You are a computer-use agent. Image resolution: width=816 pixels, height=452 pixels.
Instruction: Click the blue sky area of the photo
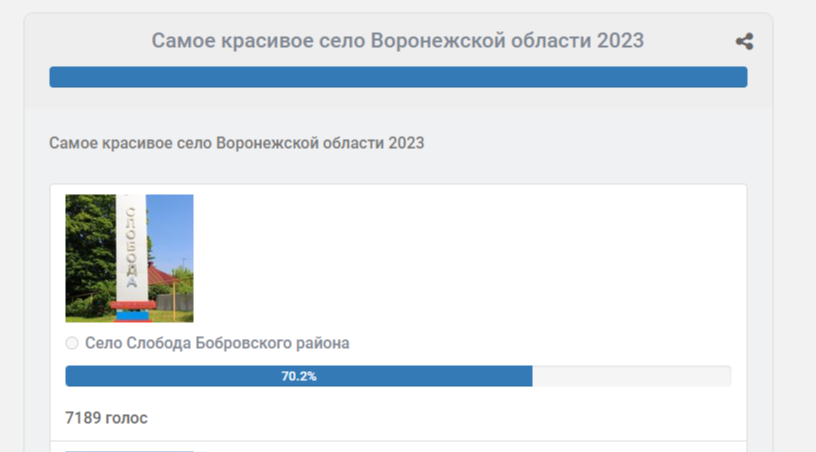tap(172, 226)
